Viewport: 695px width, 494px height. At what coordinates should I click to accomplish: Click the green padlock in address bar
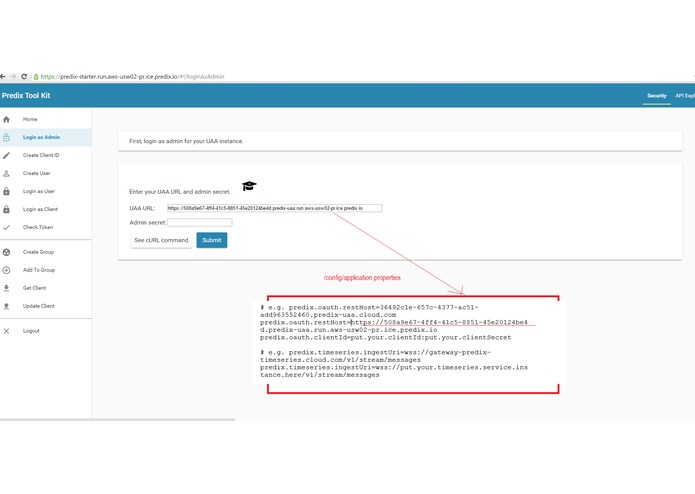click(36, 77)
